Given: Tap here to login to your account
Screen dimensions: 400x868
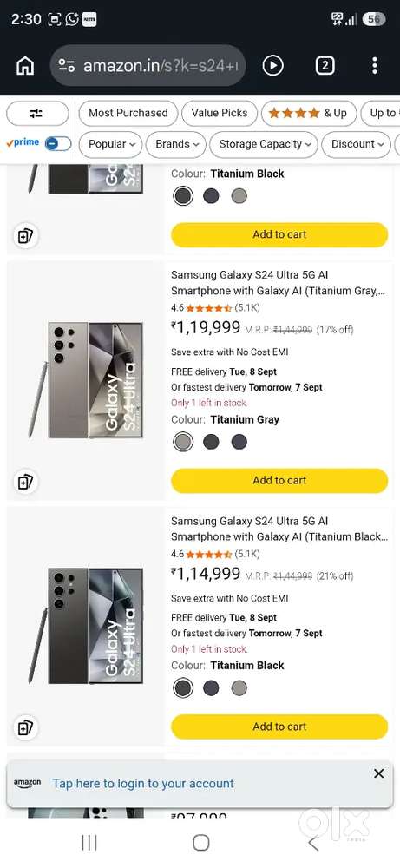Looking at the screenshot, I should click(x=143, y=783).
